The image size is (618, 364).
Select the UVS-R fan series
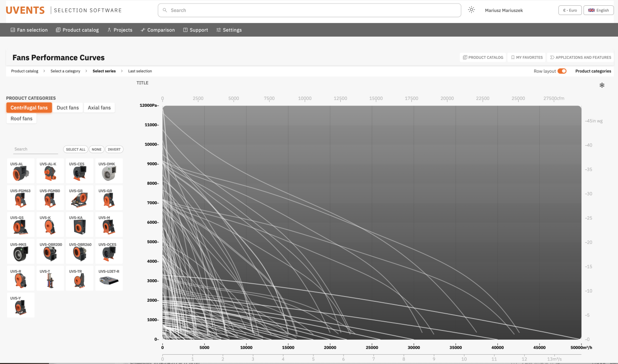point(21,278)
